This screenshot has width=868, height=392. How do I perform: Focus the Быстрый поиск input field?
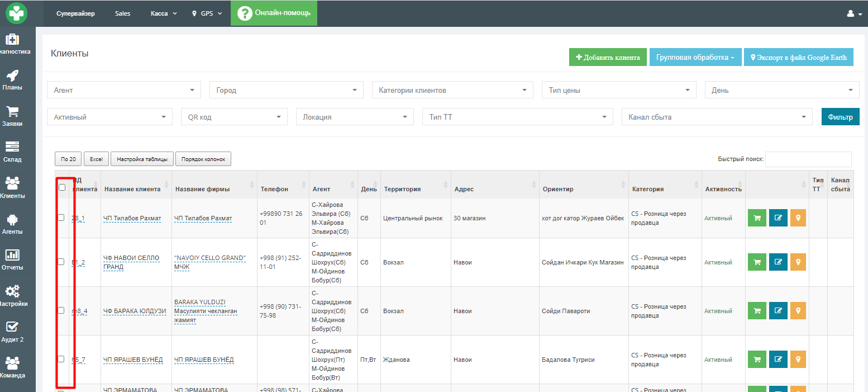pos(808,159)
